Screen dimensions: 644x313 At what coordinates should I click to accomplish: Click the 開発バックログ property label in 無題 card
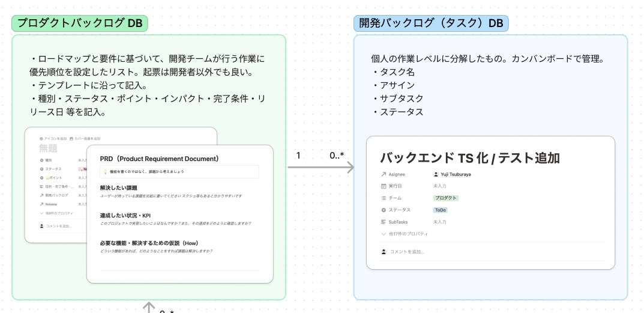pos(56,195)
